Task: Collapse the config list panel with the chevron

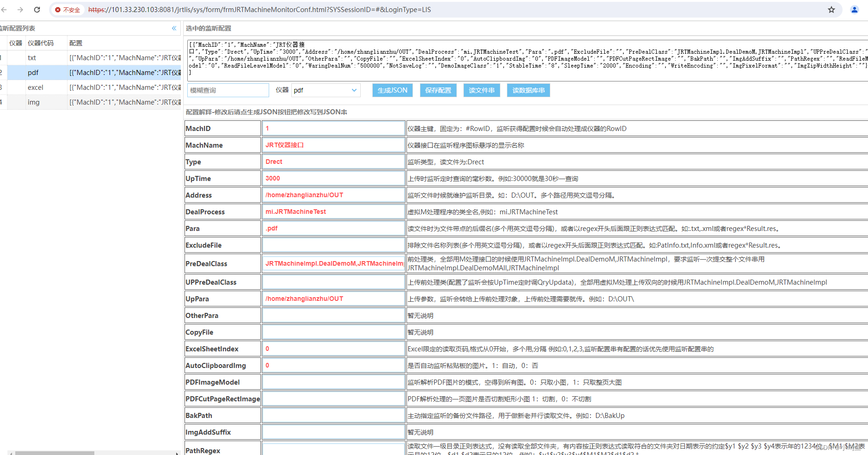Action: point(174,28)
